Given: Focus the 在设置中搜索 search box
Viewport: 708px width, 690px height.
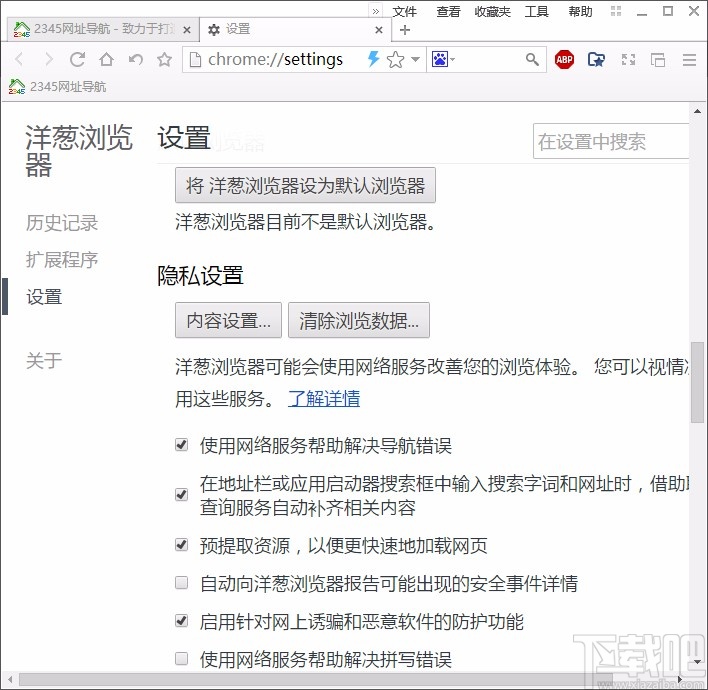Looking at the screenshot, I should (611, 141).
